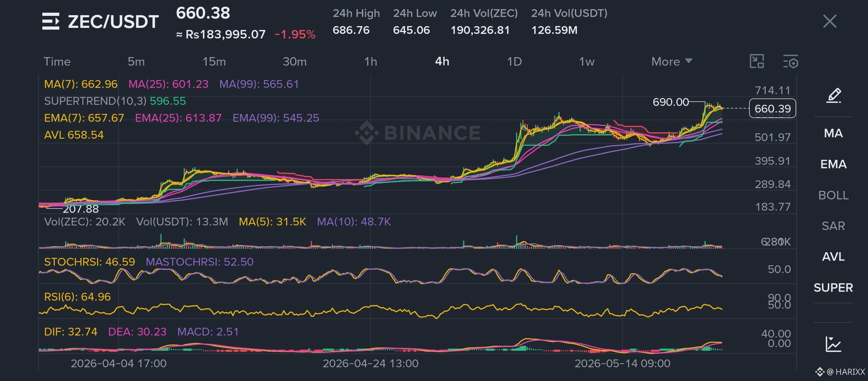This screenshot has width=868, height=381.
Task: Click the EMA(25): 613.87 label
Action: click(x=178, y=118)
